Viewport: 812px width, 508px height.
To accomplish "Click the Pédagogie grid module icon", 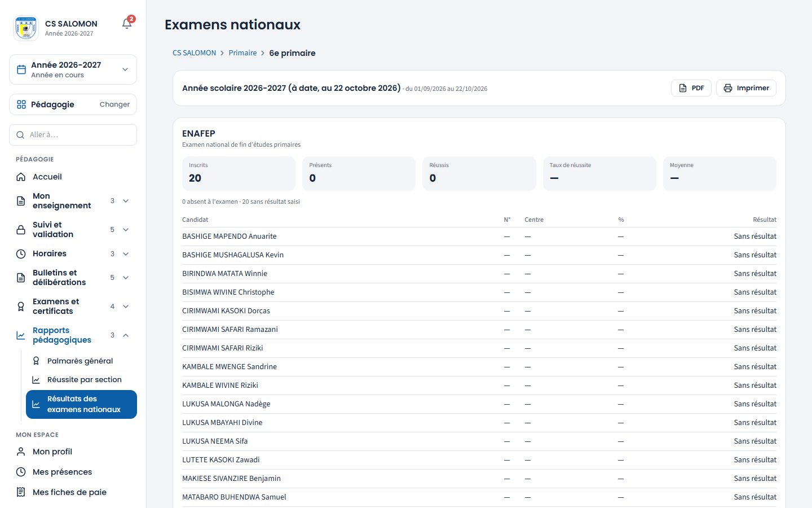I will (21, 104).
